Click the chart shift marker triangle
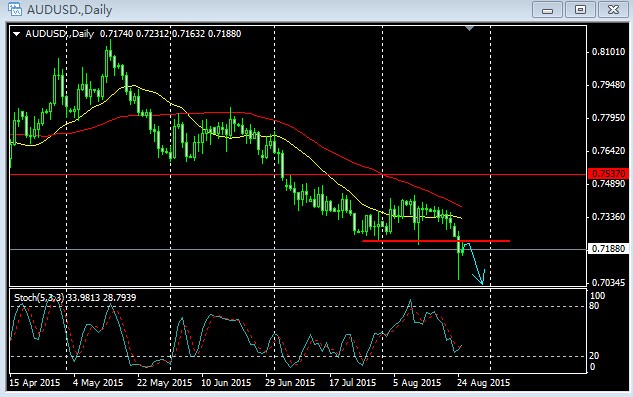The height and width of the screenshot is (397, 633). tap(469, 28)
